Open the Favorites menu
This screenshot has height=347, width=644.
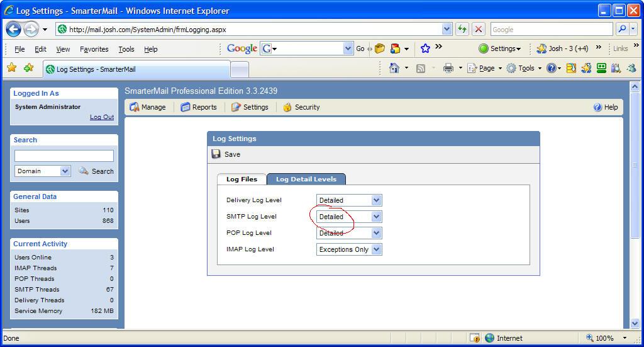(x=94, y=49)
